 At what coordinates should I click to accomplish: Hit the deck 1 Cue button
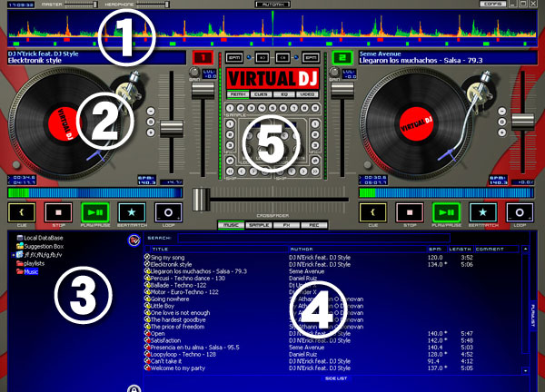[22, 212]
